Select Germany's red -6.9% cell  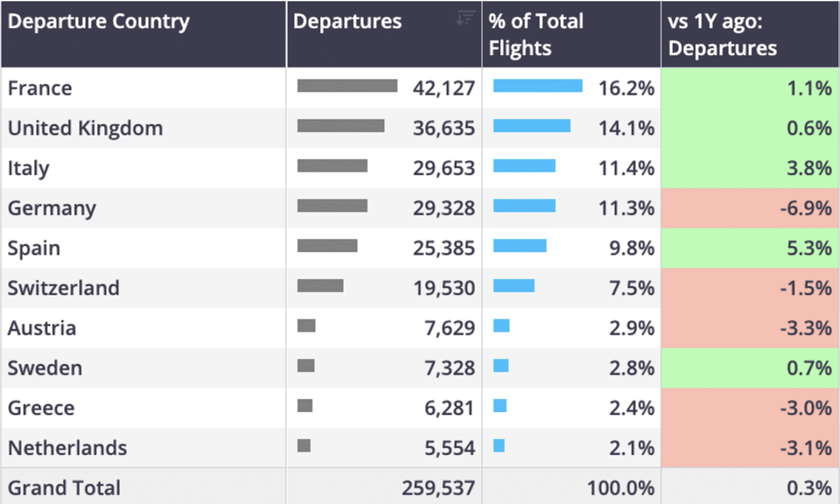750,208
